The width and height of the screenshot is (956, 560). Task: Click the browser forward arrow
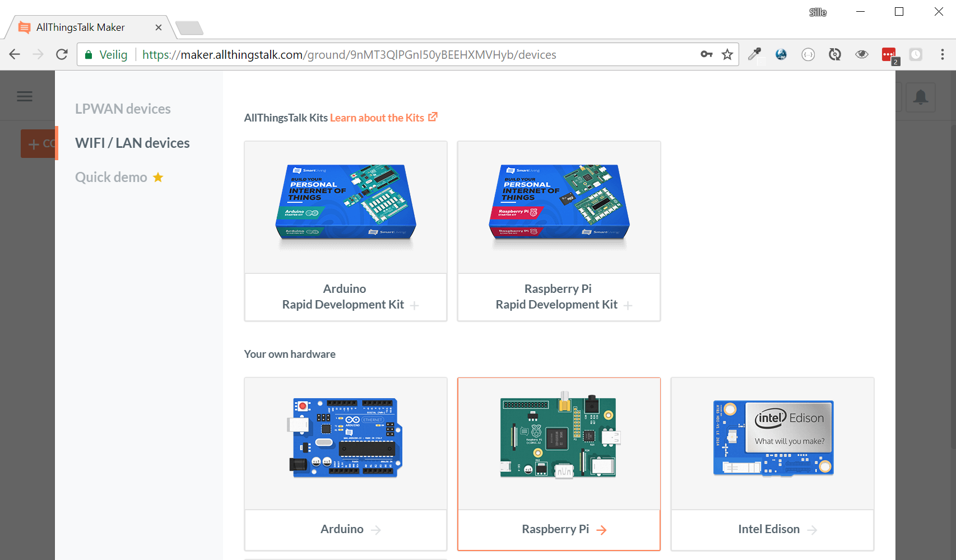click(x=38, y=54)
